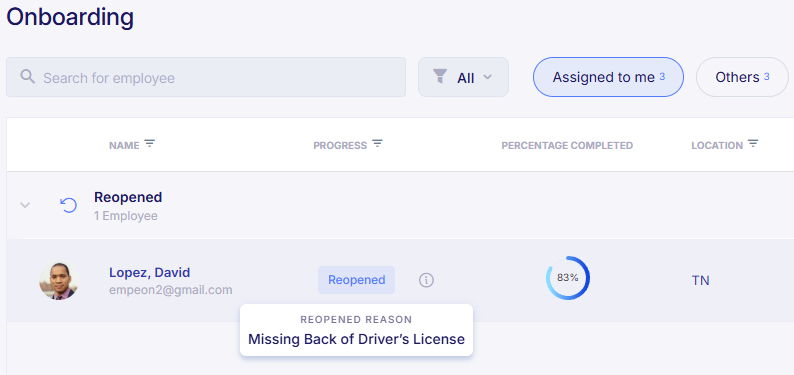Click David Lopez's profile photo
Viewport: 794px width, 375px height.
pos(59,280)
